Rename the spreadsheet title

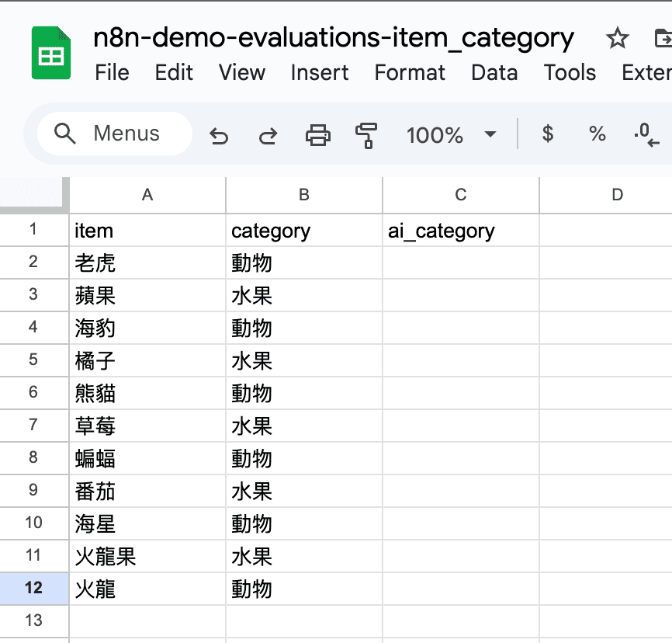(x=332, y=37)
